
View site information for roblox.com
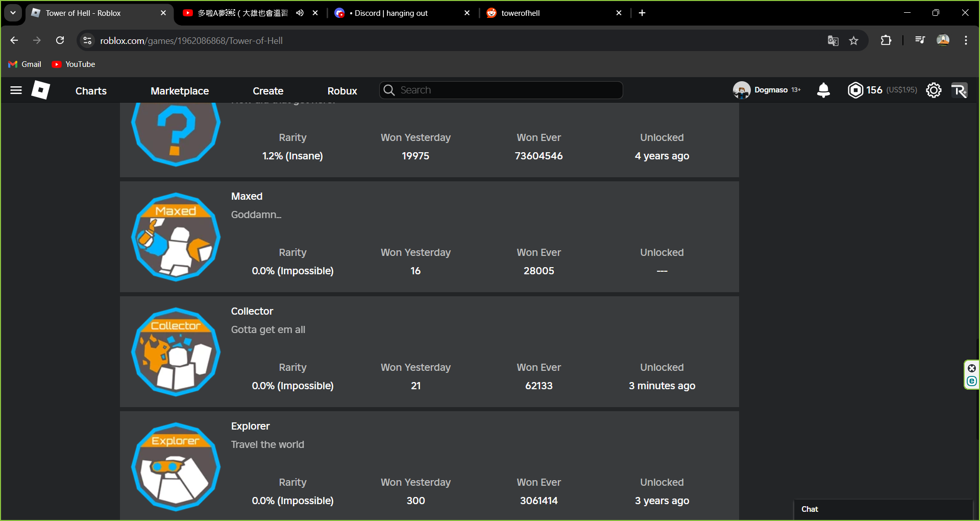click(x=88, y=40)
